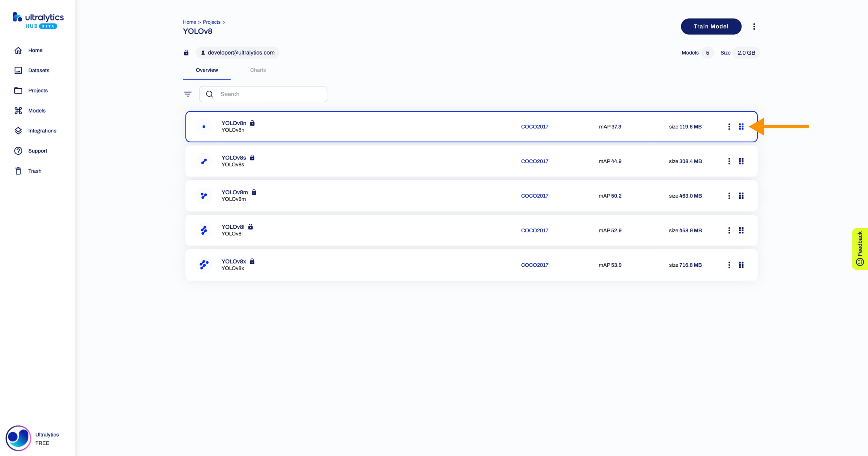This screenshot has width=868, height=456.
Task: Click the three-dot menu icon for YOLOv8s
Action: 728,161
